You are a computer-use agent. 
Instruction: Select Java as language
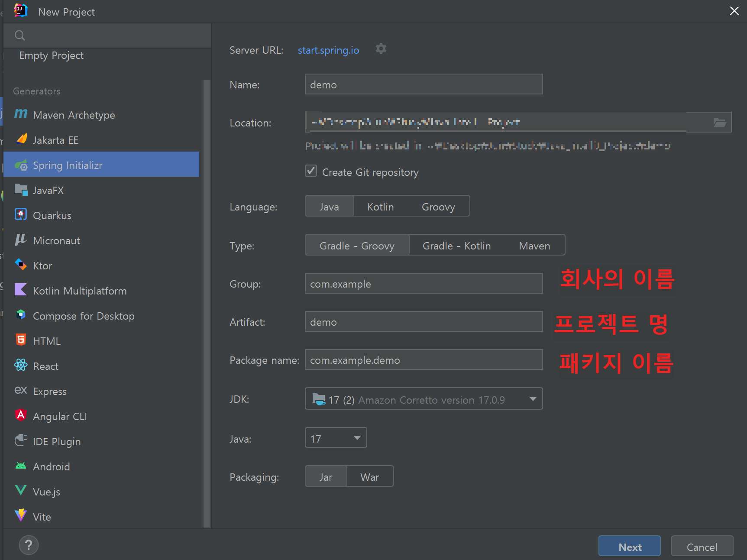coord(330,207)
